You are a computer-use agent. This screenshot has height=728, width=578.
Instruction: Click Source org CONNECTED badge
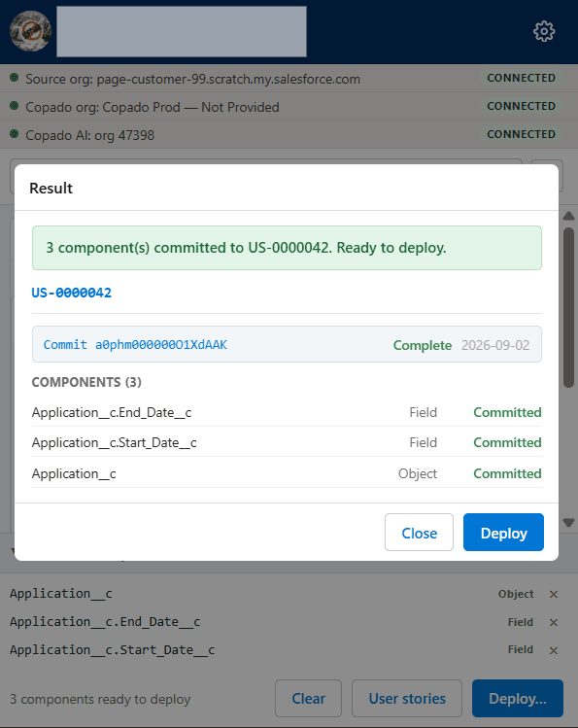point(521,78)
